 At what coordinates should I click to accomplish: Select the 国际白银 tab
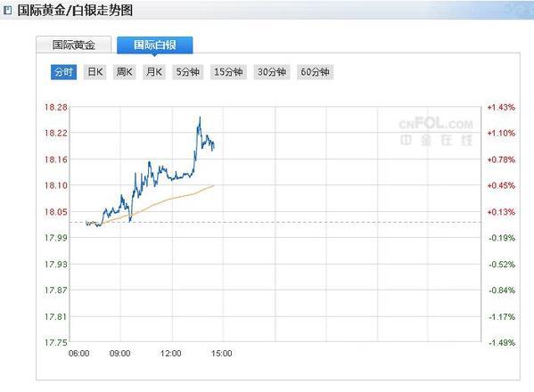[155, 45]
